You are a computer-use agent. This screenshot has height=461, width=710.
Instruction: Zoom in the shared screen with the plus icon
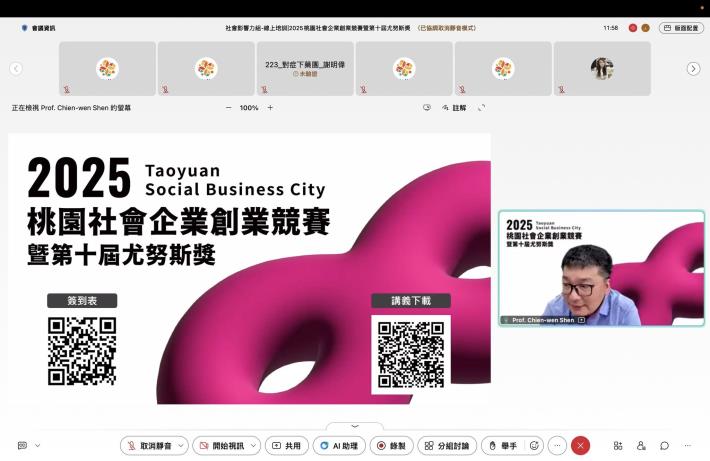pyautogui.click(x=270, y=108)
